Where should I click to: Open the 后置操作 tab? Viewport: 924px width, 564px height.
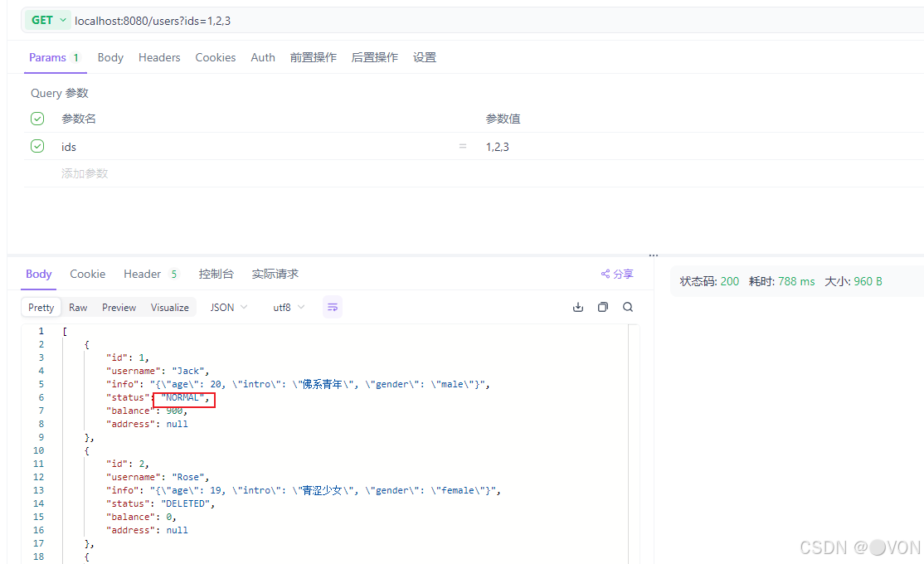point(374,57)
